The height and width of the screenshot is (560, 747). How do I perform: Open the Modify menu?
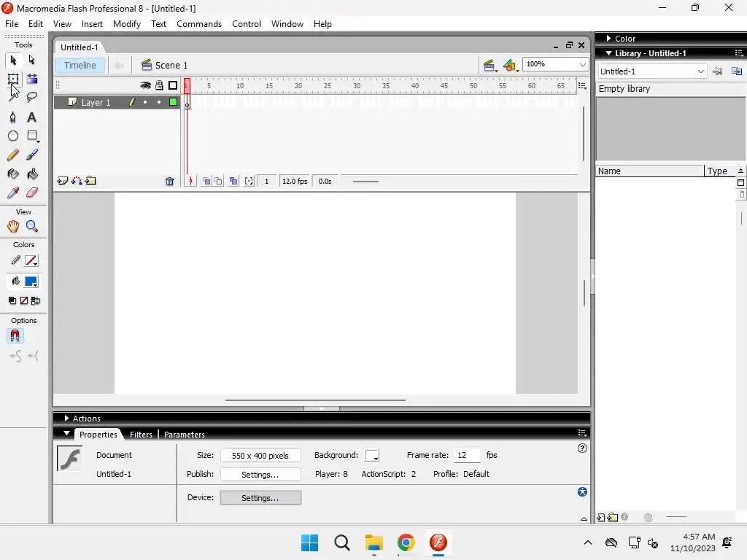click(127, 24)
